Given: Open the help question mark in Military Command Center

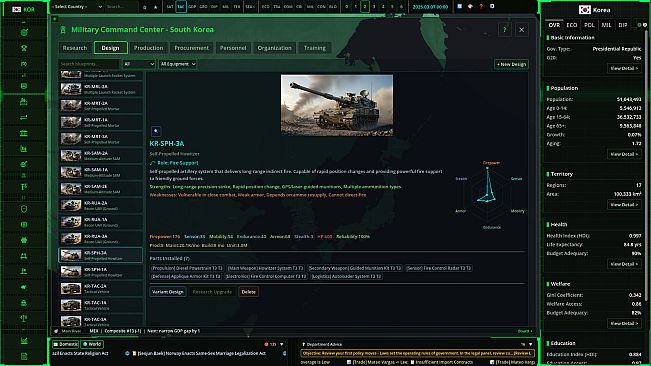Looking at the screenshot, I should tap(504, 29).
